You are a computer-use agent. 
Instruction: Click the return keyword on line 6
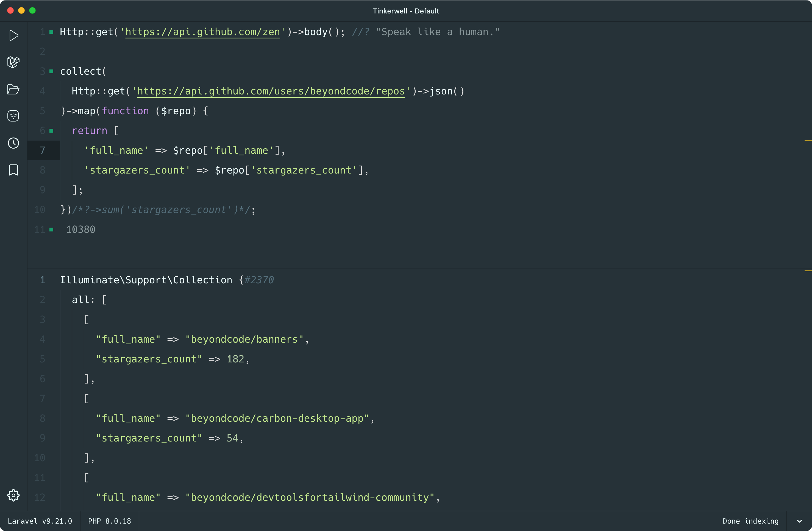tap(89, 131)
